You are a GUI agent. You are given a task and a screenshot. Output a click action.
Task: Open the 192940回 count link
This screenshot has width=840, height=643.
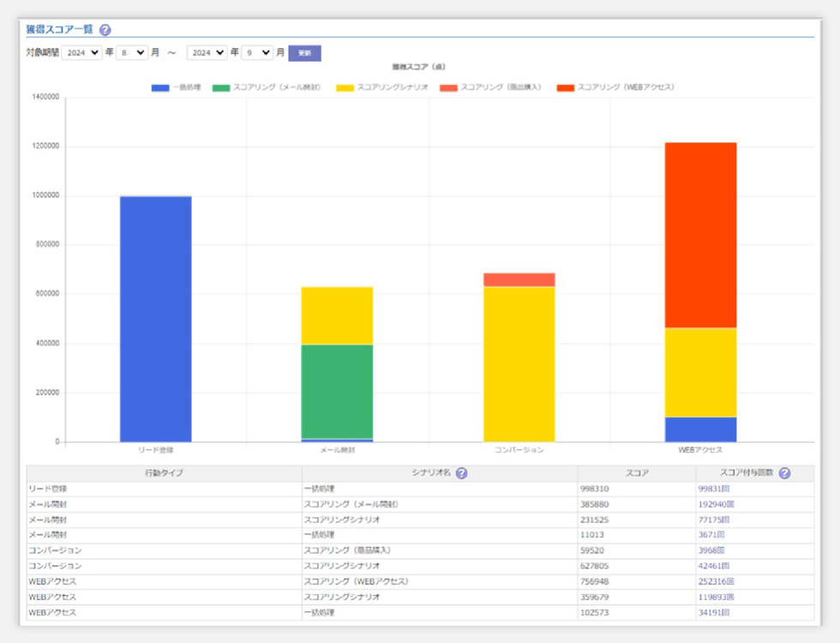pyautogui.click(x=716, y=504)
